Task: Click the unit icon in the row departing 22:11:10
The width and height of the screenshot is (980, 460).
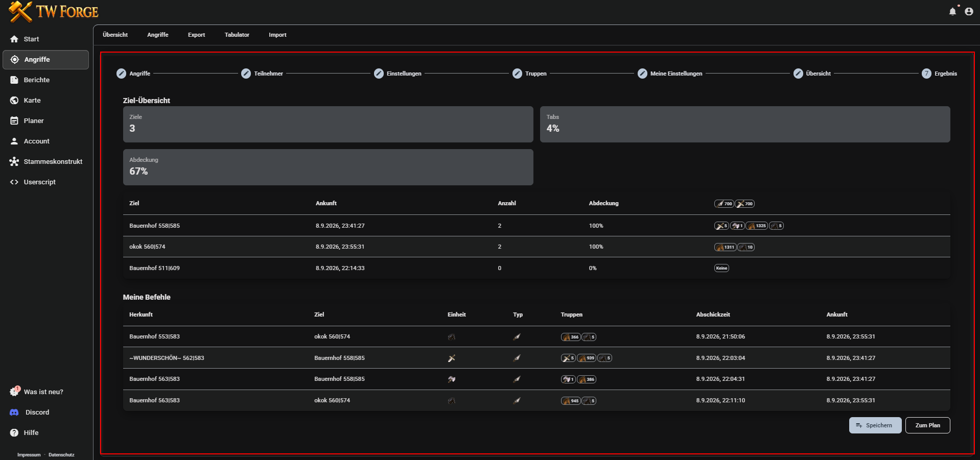Action: pos(452,401)
